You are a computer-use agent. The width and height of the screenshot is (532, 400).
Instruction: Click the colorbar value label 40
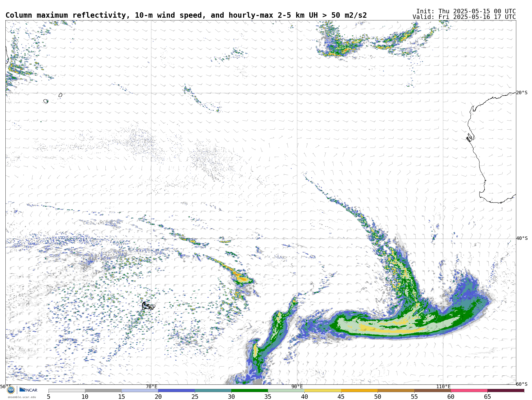click(304, 397)
